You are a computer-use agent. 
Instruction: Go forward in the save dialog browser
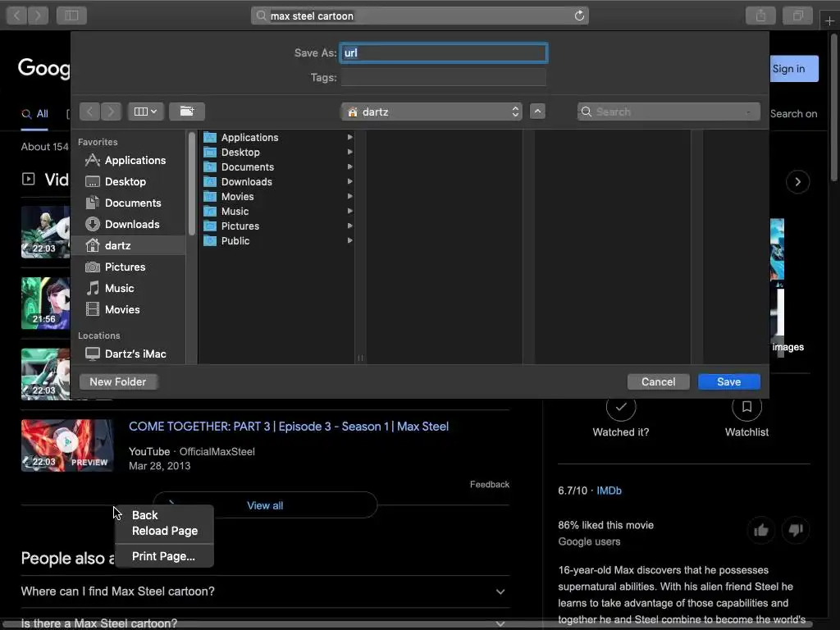click(x=111, y=112)
